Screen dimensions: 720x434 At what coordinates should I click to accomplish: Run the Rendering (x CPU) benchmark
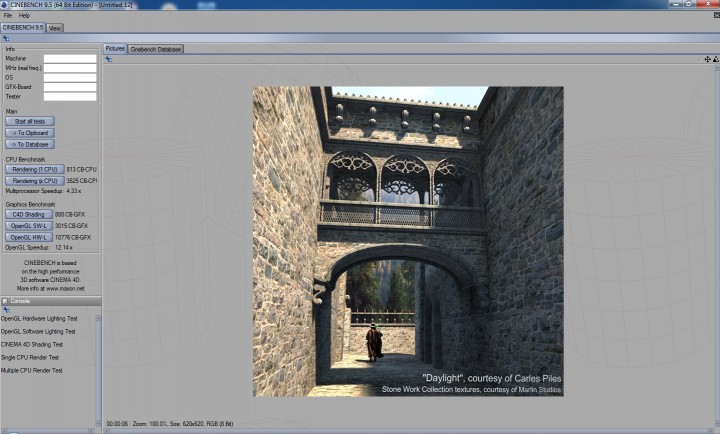pyautogui.click(x=35, y=181)
